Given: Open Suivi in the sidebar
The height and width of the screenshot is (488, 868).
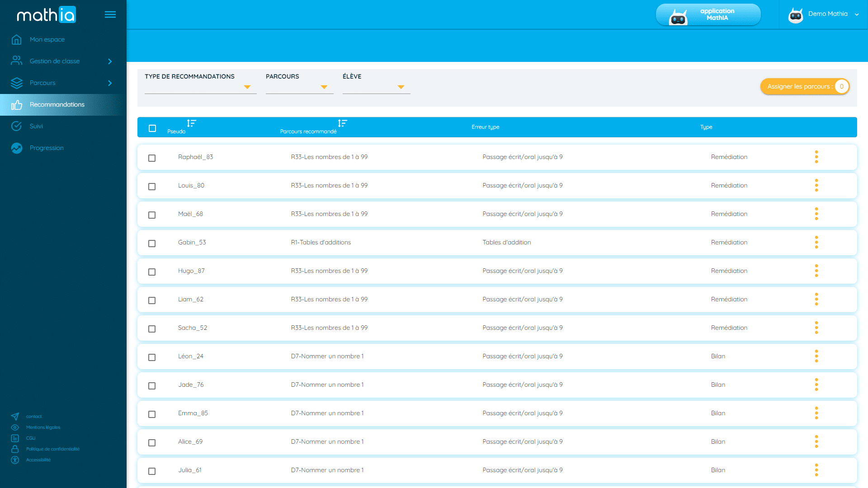Looking at the screenshot, I should (36, 126).
